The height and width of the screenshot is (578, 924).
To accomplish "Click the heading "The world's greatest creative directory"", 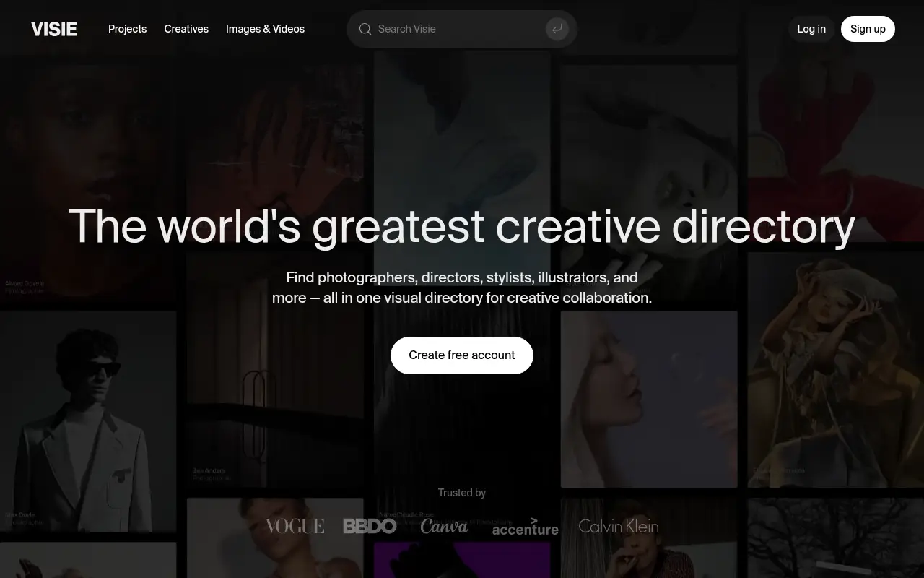I will (462, 225).
